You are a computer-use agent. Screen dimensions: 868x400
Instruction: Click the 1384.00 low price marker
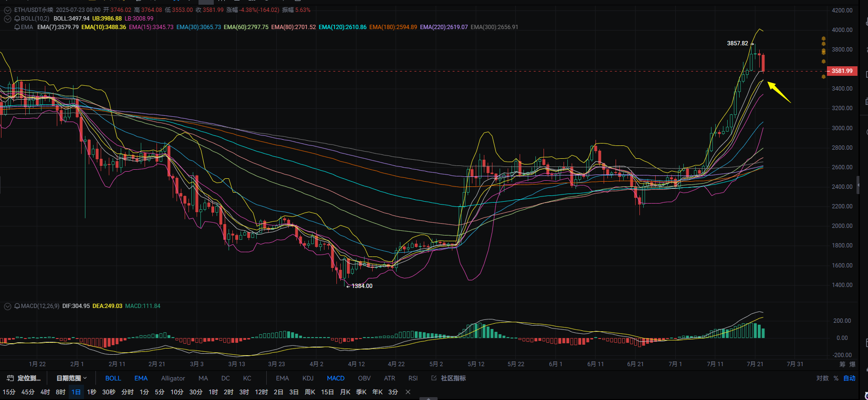[362, 286]
